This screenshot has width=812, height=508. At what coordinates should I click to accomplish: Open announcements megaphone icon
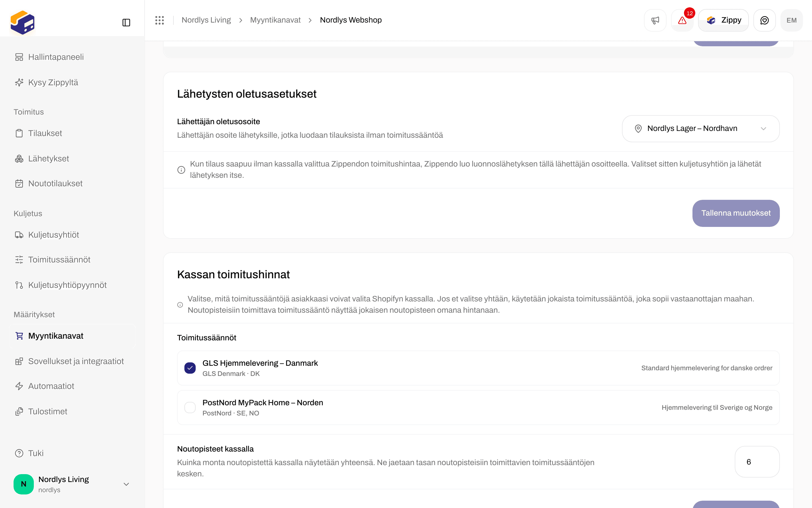pos(655,20)
